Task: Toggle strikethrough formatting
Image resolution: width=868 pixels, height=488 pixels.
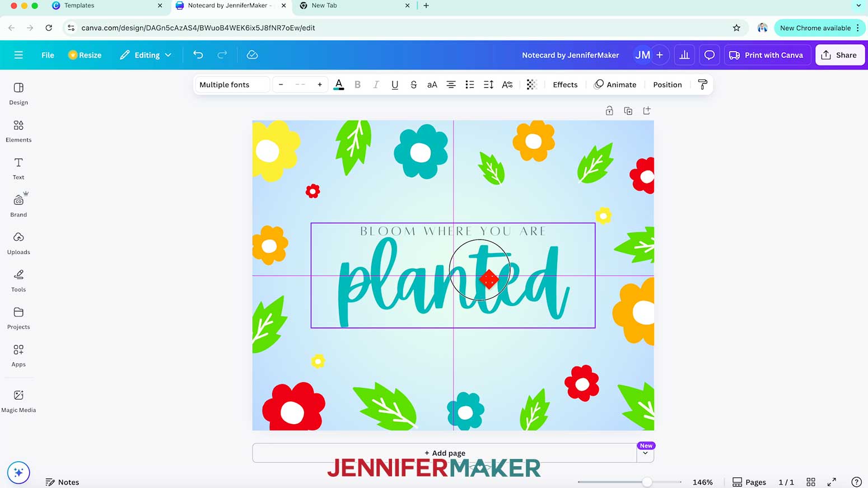Action: 413,85
